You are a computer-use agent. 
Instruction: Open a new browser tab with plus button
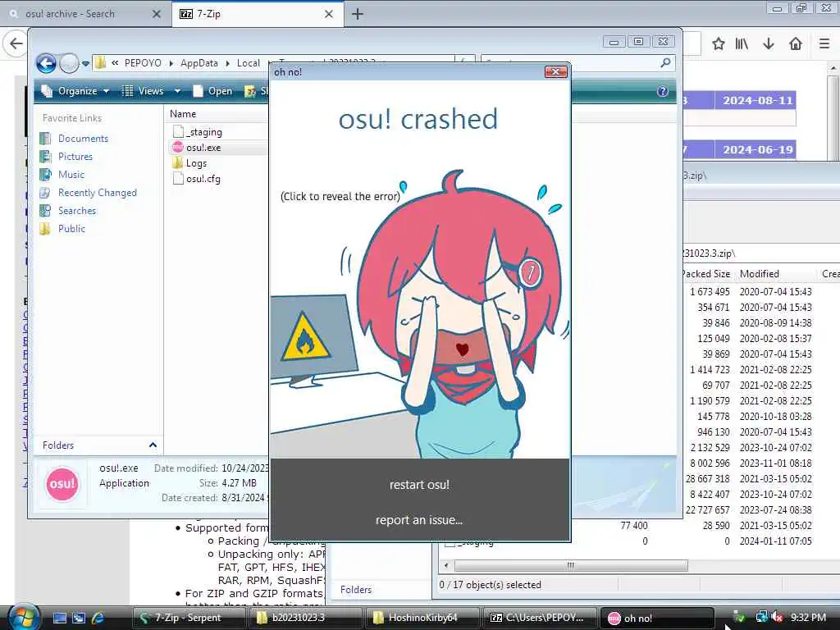coord(358,14)
